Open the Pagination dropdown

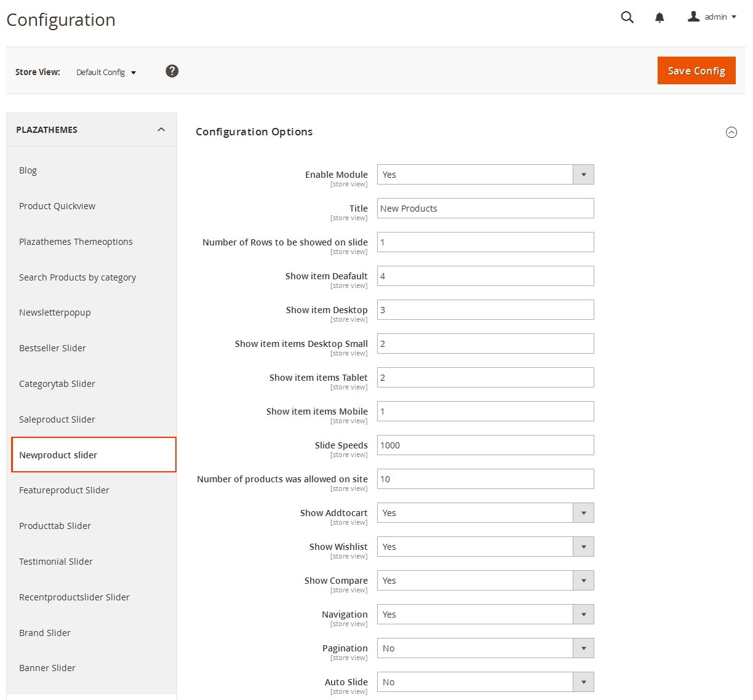(485, 648)
